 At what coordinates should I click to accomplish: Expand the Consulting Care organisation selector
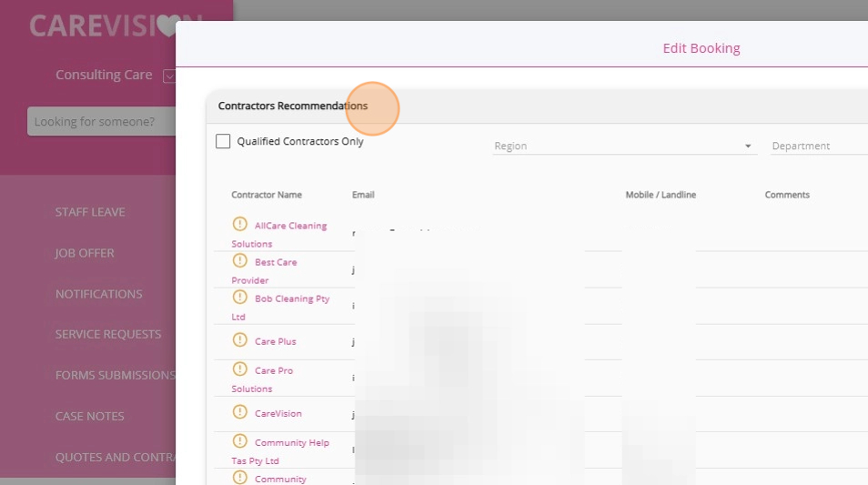click(168, 76)
